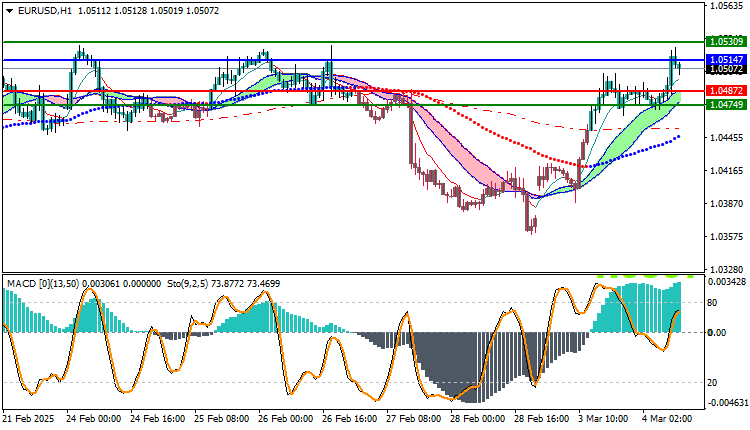Select the green 1.04749 price level label
This screenshot has height=430, width=750.
[x=726, y=104]
